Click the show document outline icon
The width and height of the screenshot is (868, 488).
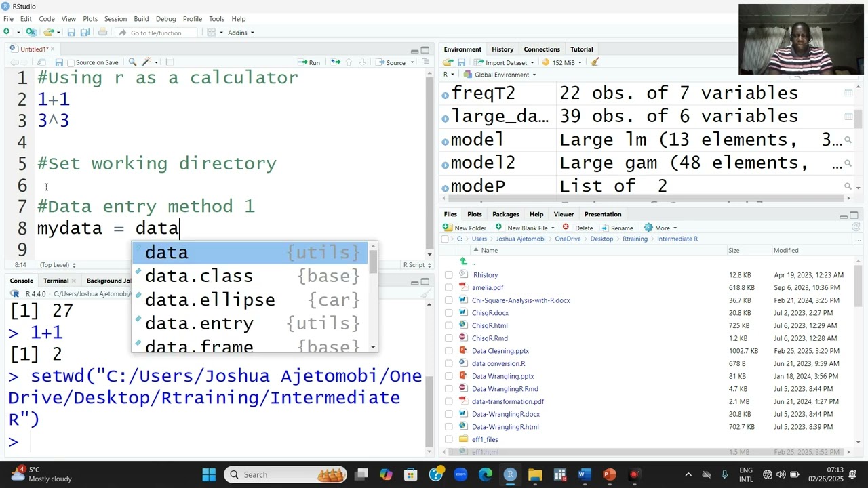(425, 62)
